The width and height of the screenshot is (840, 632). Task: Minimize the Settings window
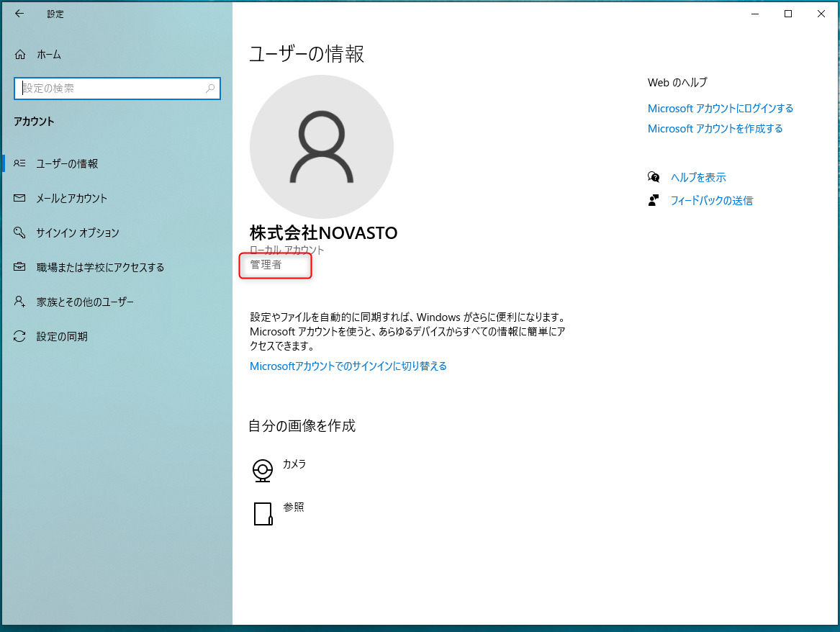(x=755, y=14)
